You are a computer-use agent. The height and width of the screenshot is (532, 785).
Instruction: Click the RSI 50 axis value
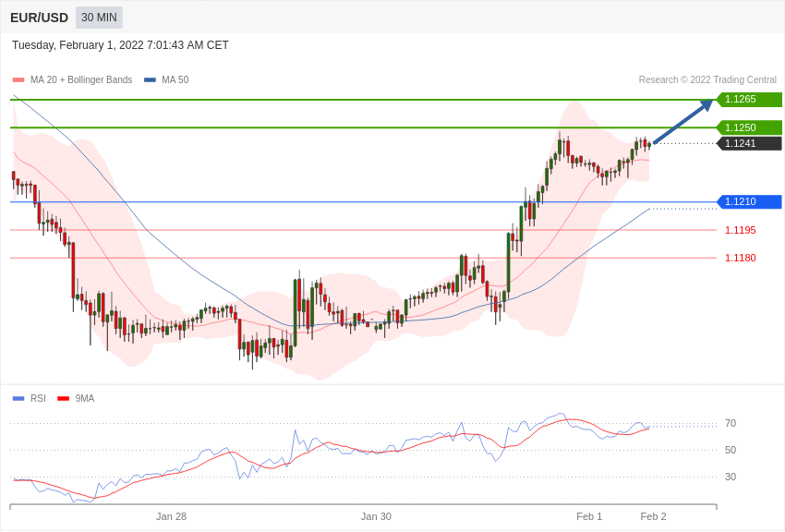tap(731, 450)
